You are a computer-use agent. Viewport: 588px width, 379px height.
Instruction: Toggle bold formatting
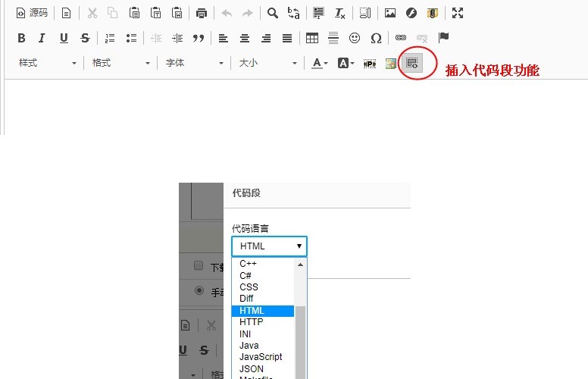(21, 38)
